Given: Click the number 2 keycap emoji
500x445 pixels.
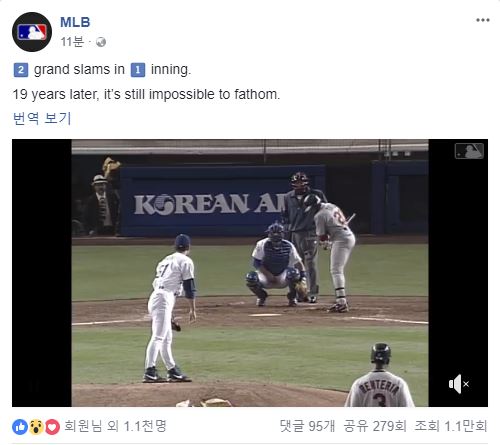Looking at the screenshot, I should tap(21, 70).
